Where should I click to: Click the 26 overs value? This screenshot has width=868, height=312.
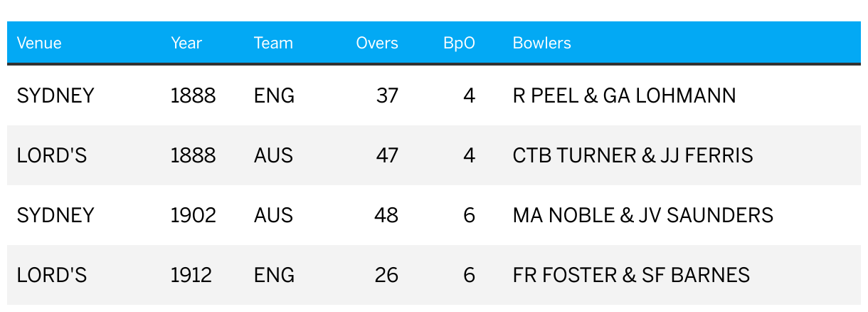[x=386, y=275]
